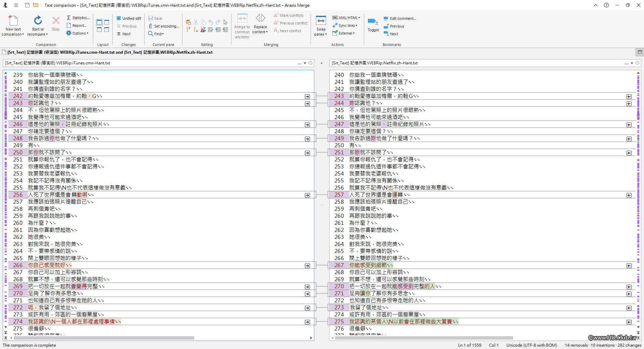The height and width of the screenshot is (349, 644).
Task: Open the hamburger menu at top left
Action: click(x=15, y=5)
